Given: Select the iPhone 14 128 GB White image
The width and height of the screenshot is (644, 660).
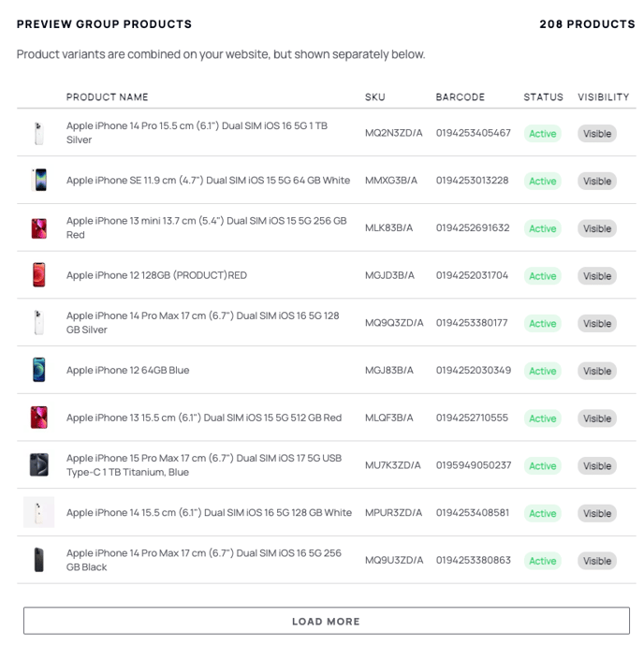Looking at the screenshot, I should pos(38,512).
